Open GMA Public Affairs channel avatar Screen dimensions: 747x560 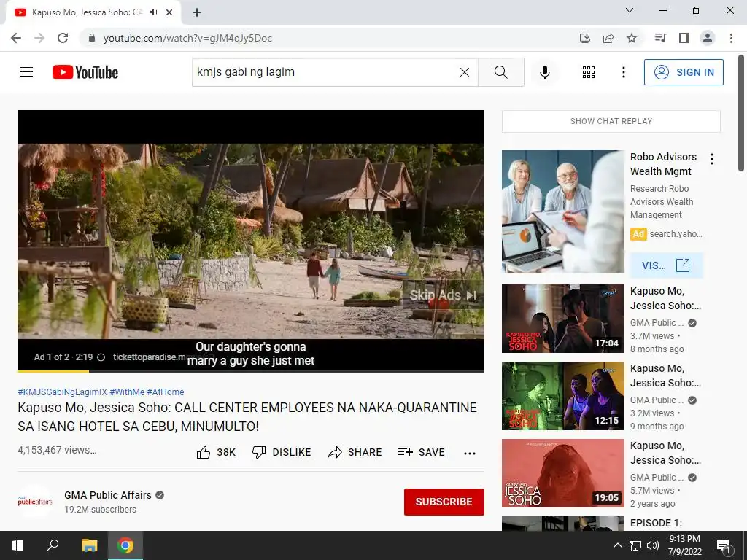coord(35,502)
